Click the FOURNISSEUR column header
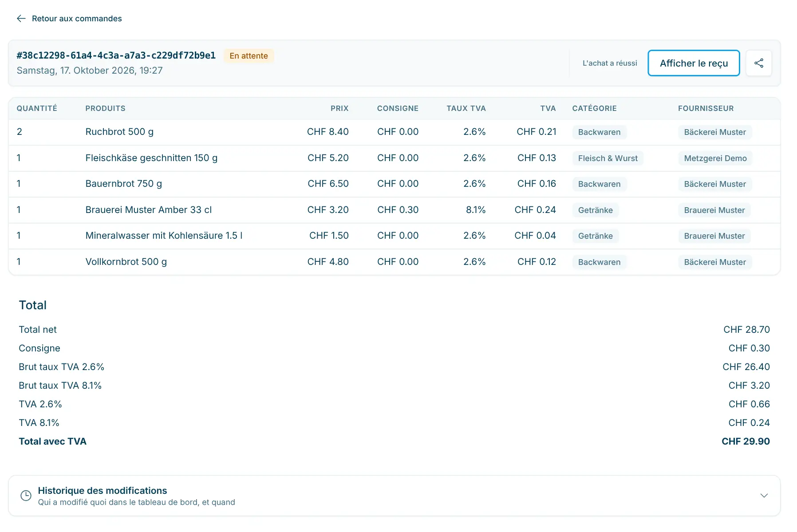This screenshot has width=797, height=532. click(x=706, y=108)
